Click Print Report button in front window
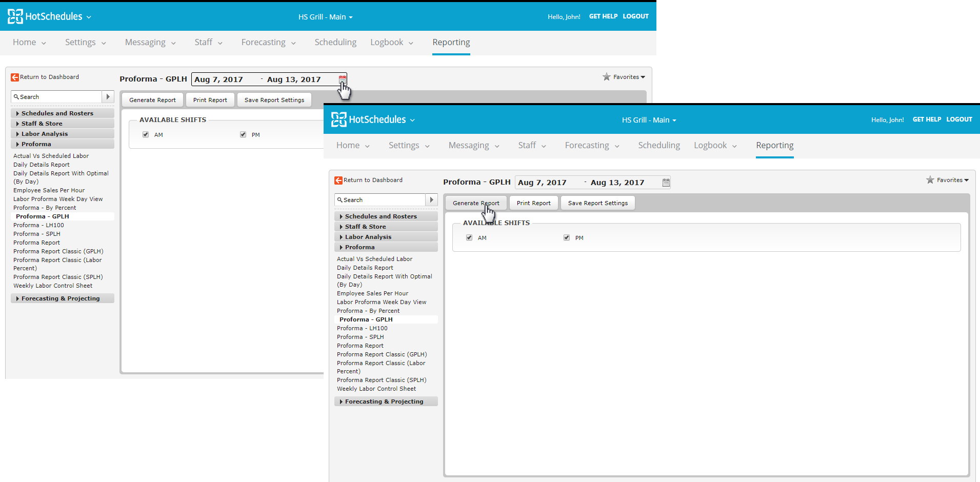The image size is (980, 482). tap(533, 203)
